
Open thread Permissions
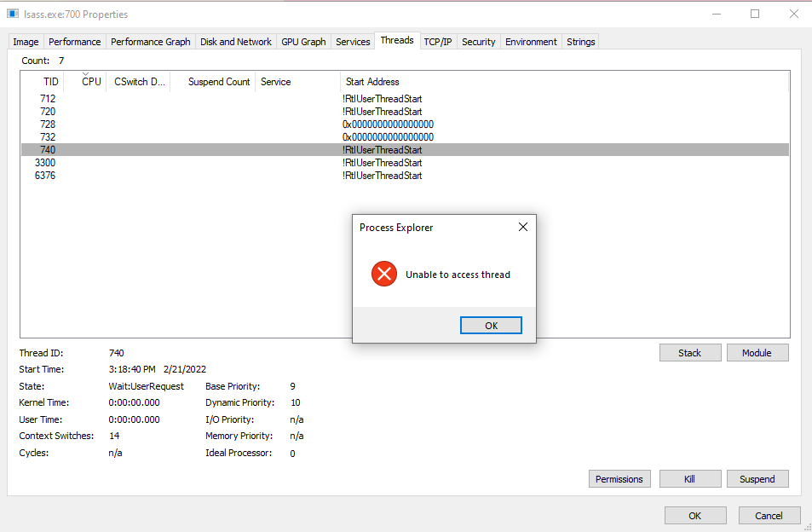619,479
